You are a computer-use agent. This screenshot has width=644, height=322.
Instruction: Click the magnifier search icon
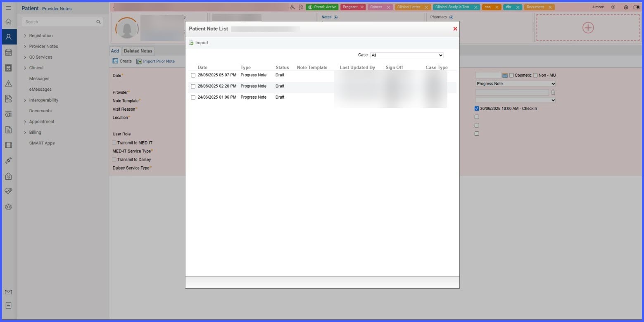pos(98,22)
